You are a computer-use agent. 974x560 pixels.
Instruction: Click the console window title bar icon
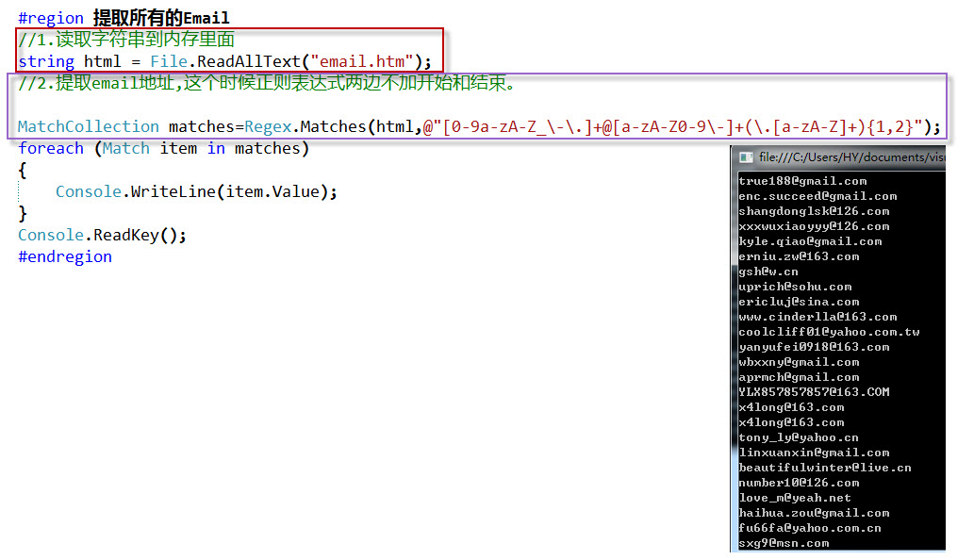(746, 157)
